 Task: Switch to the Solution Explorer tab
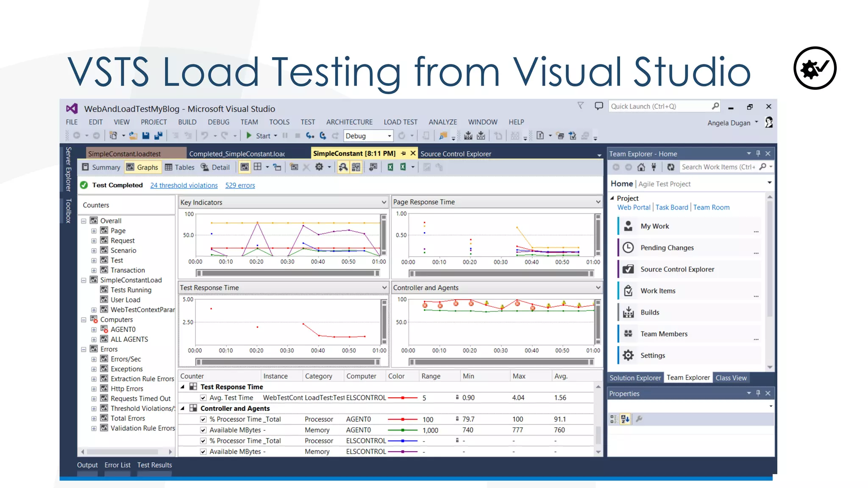point(635,378)
